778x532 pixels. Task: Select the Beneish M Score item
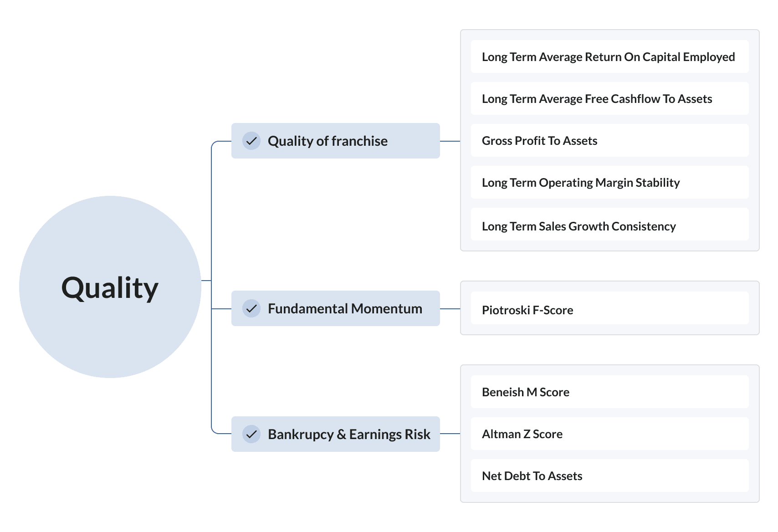point(610,392)
